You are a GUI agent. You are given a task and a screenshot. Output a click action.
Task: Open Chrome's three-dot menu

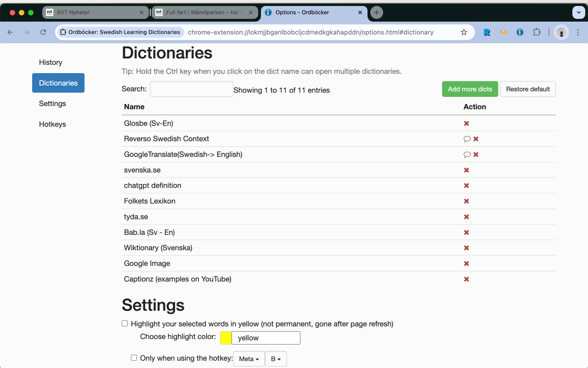coord(578,32)
